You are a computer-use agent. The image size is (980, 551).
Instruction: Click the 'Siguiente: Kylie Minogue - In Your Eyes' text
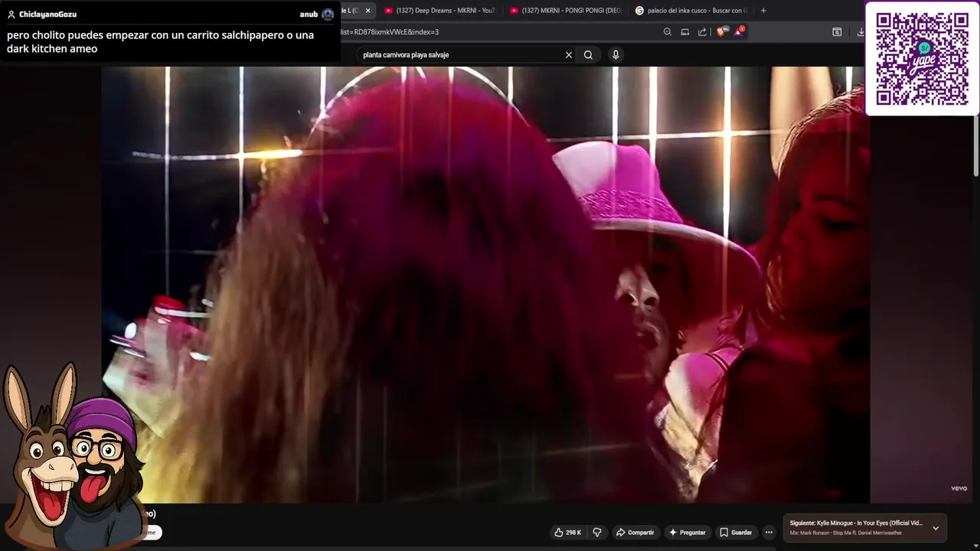point(856,523)
